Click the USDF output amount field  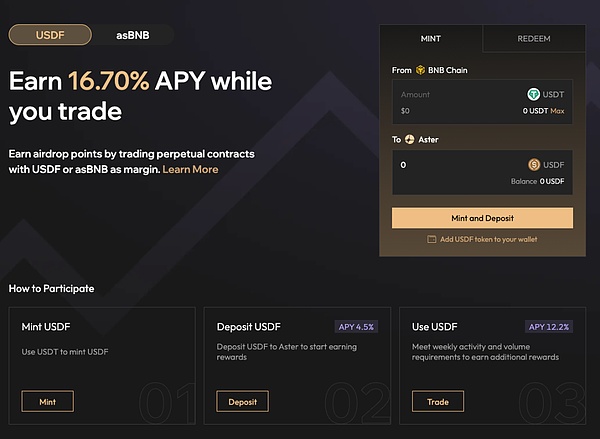pyautogui.click(x=455, y=165)
